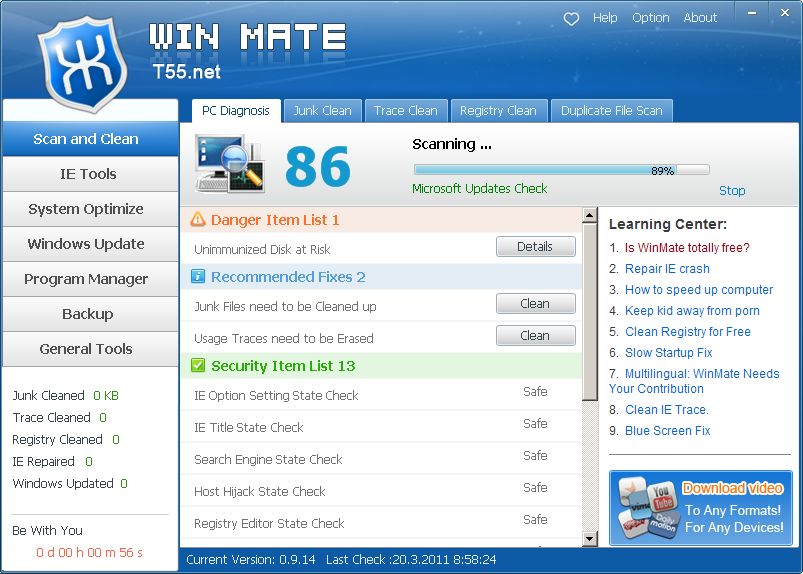Click the 'Be With You' uptime timer
This screenshot has width=803, height=574.
click(x=89, y=552)
